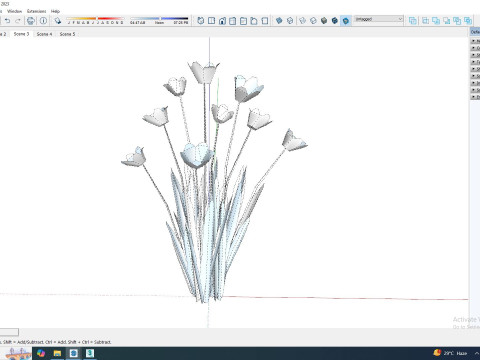The width and height of the screenshot is (480, 360).
Task: Select Shaded With Textures style
Action: click(335, 21)
